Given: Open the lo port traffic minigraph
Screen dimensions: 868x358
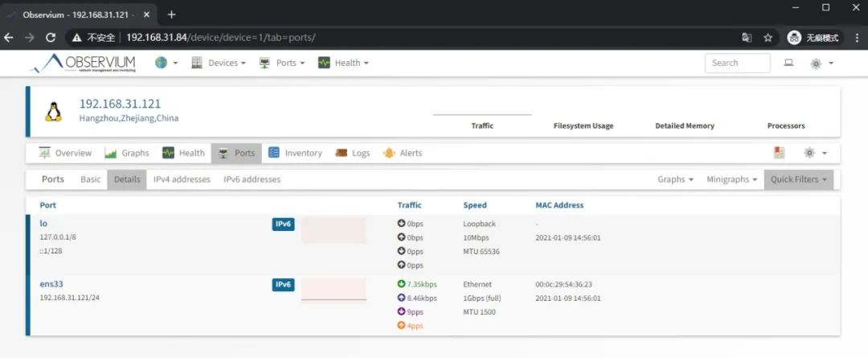Looking at the screenshot, I should pos(334,231).
